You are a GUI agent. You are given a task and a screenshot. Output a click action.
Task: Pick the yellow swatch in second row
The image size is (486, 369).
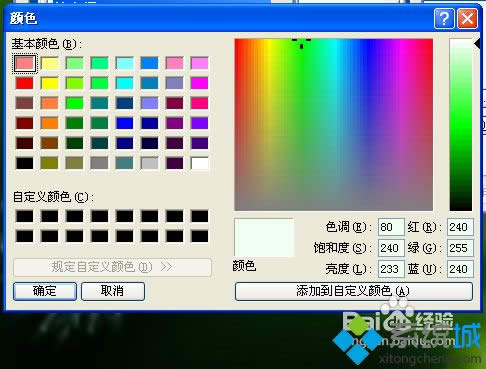point(50,83)
